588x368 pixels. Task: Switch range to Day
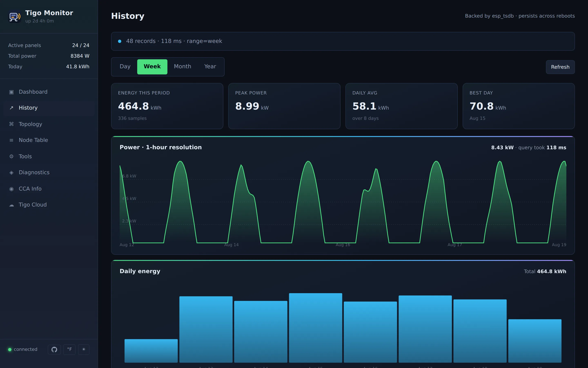tap(125, 67)
